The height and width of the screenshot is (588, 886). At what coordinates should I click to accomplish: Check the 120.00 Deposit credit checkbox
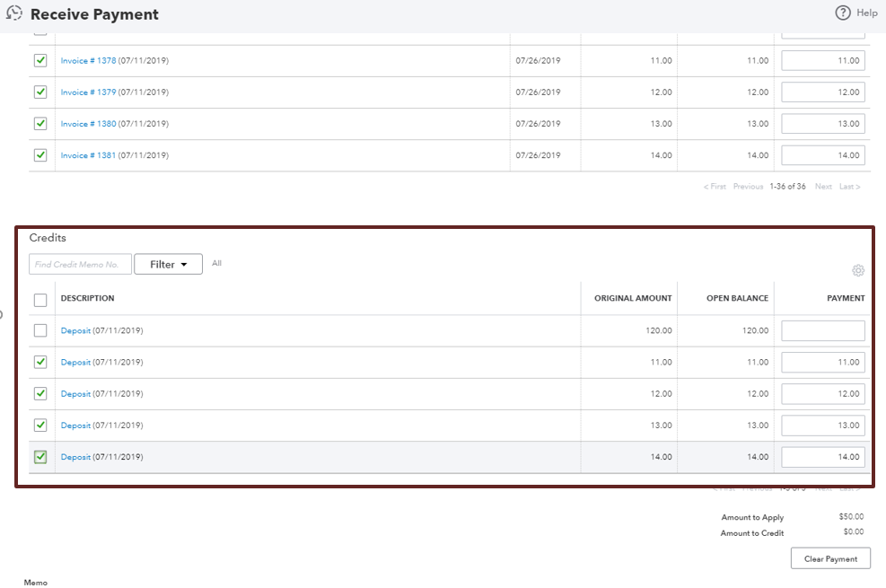[x=40, y=330]
